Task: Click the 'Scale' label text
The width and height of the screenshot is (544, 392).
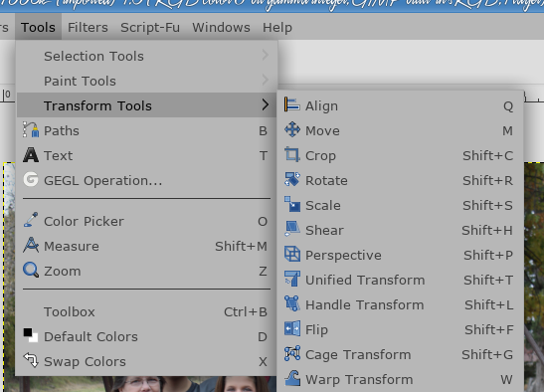Action: (x=323, y=205)
